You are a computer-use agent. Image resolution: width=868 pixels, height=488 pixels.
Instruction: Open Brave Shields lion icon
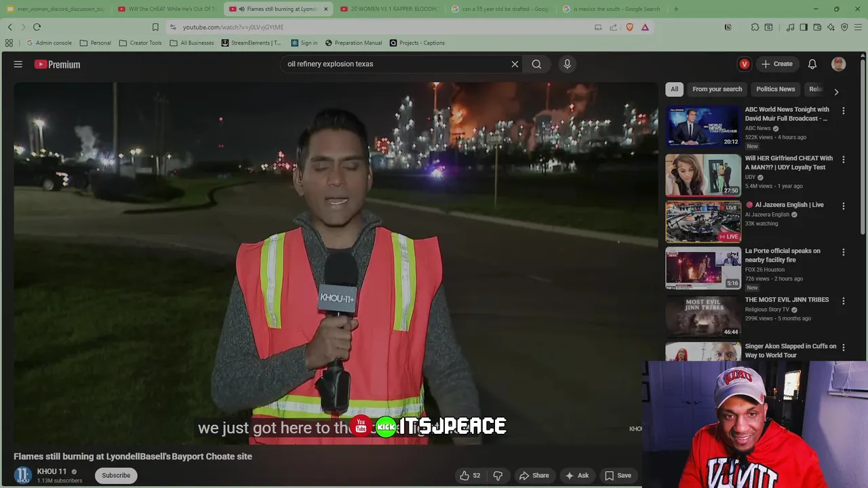click(x=630, y=27)
